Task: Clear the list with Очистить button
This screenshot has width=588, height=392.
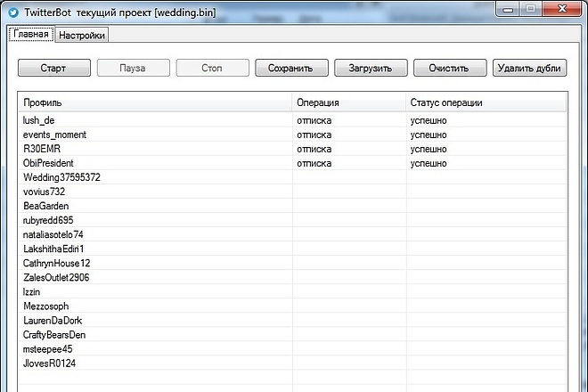Action: pos(450,68)
